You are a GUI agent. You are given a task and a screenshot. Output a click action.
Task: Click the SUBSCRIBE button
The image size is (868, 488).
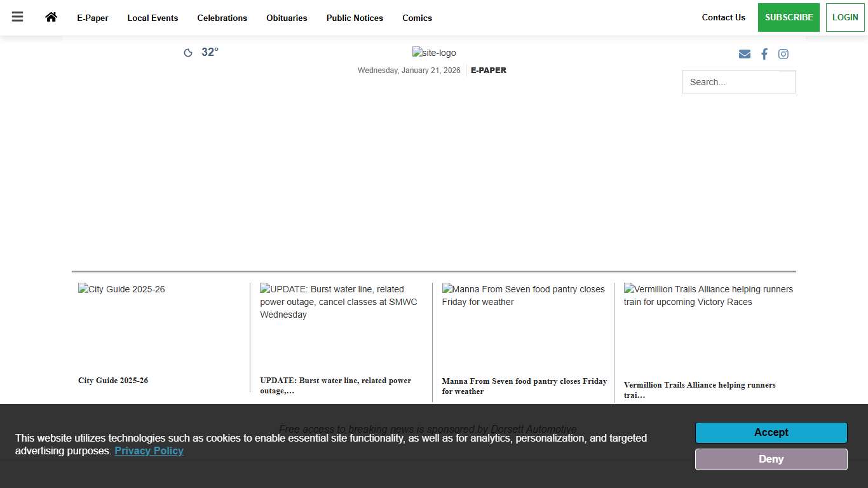click(789, 17)
